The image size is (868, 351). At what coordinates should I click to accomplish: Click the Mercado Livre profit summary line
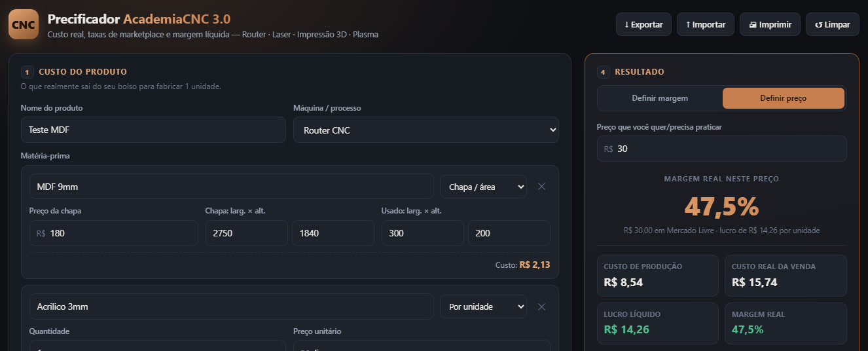[x=721, y=231]
